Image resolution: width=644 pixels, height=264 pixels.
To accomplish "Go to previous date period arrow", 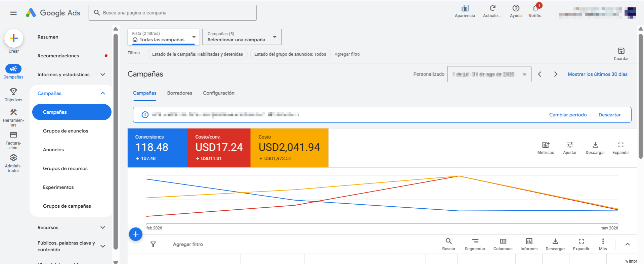I will (x=540, y=74).
